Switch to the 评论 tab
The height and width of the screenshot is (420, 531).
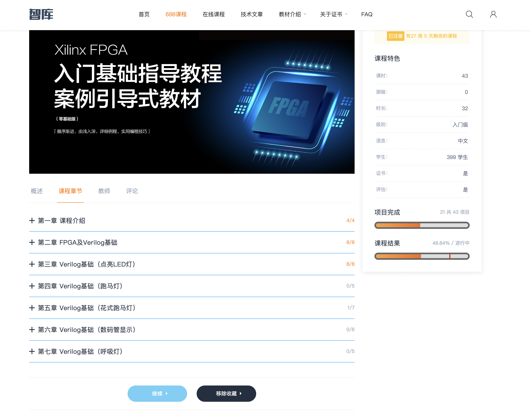(x=132, y=191)
